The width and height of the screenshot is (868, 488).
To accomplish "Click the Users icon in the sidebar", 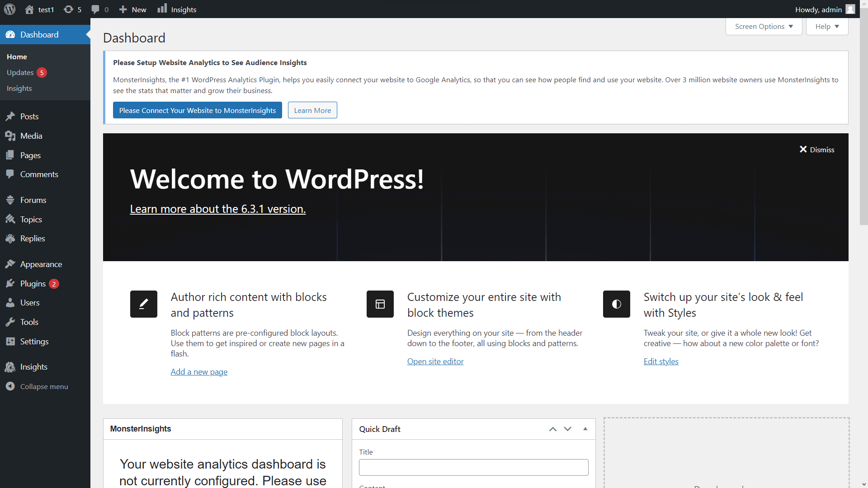I will pyautogui.click(x=10, y=302).
